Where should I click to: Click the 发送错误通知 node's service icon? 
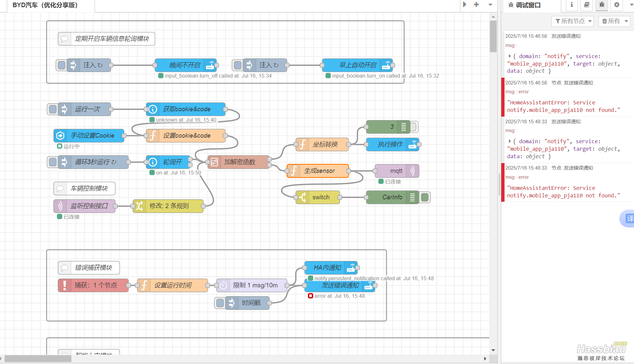point(369,285)
